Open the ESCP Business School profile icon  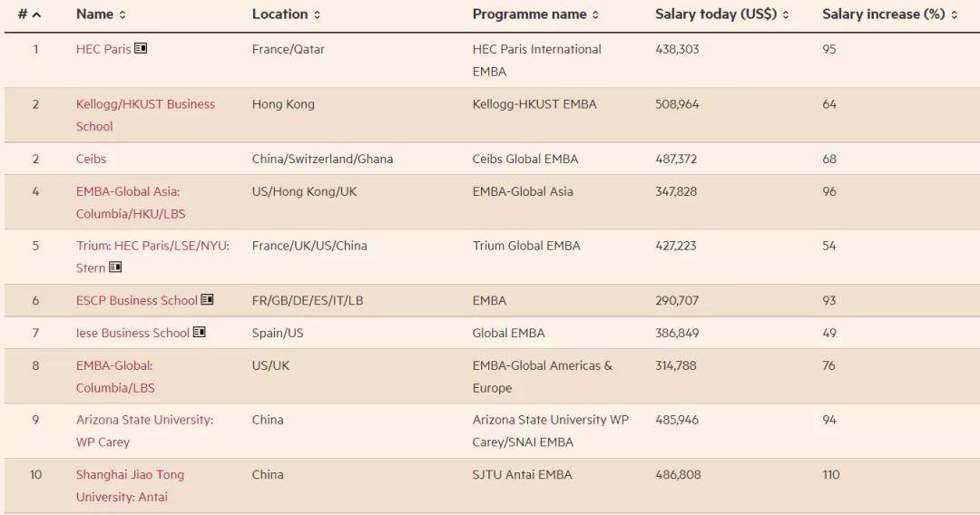[207, 300]
